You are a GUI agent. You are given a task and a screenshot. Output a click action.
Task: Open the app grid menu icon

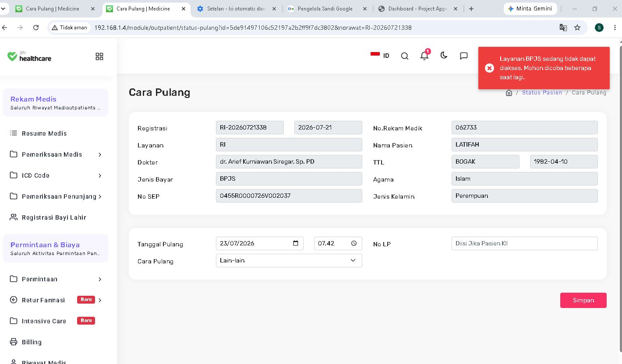tap(99, 56)
